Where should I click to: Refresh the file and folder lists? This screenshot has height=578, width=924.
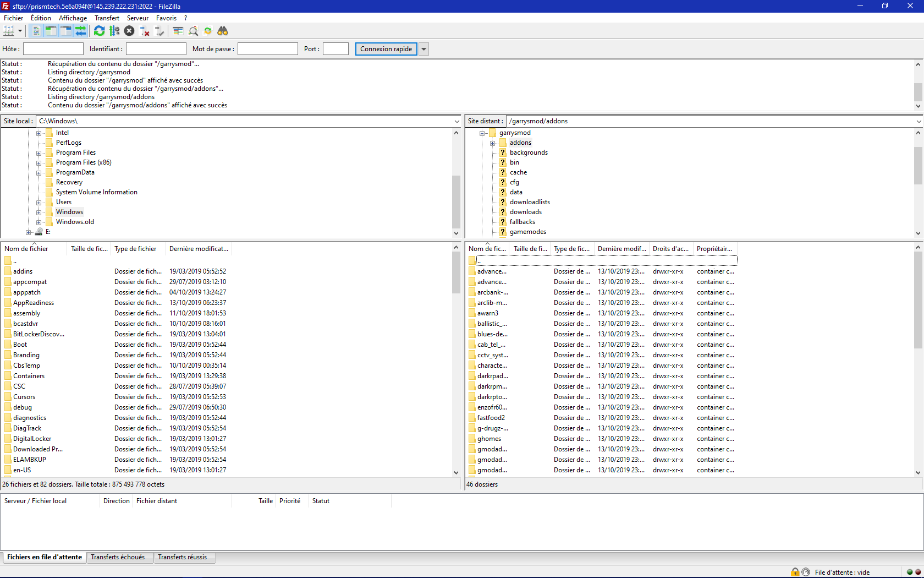click(x=99, y=31)
